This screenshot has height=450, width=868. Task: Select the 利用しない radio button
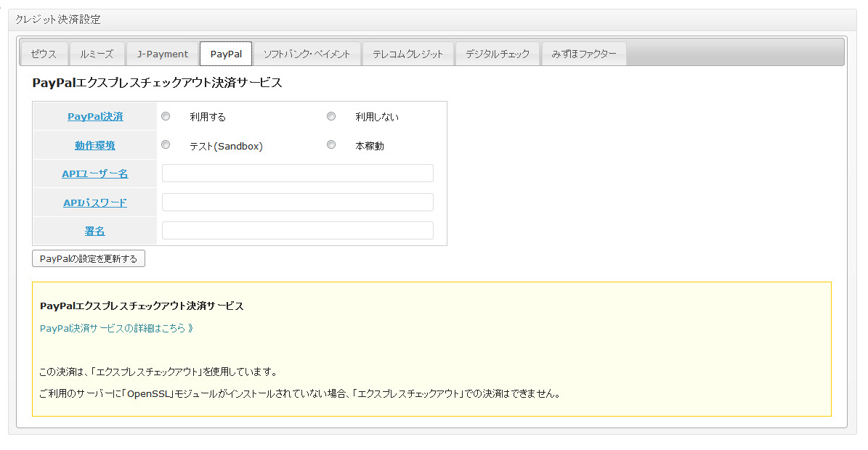pos(331,116)
